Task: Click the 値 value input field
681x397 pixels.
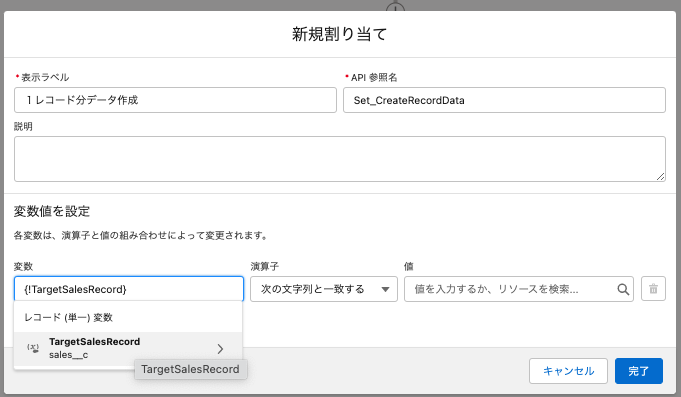Action: (x=519, y=289)
